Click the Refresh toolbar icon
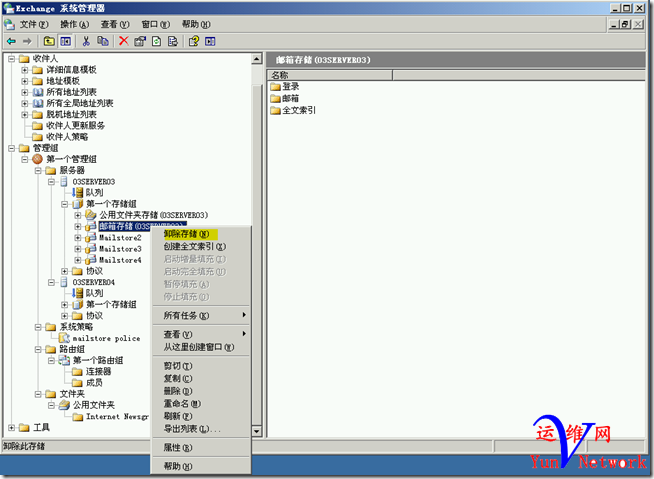 click(x=156, y=41)
